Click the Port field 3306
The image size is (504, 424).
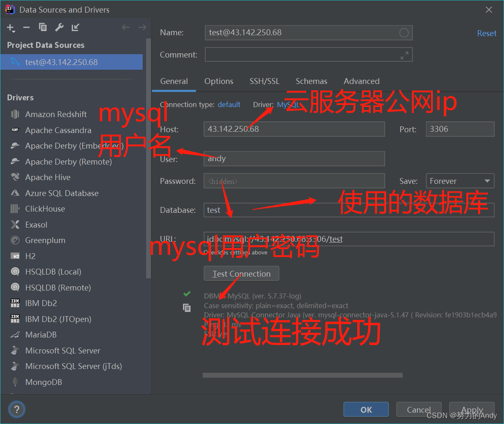pyautogui.click(x=460, y=129)
